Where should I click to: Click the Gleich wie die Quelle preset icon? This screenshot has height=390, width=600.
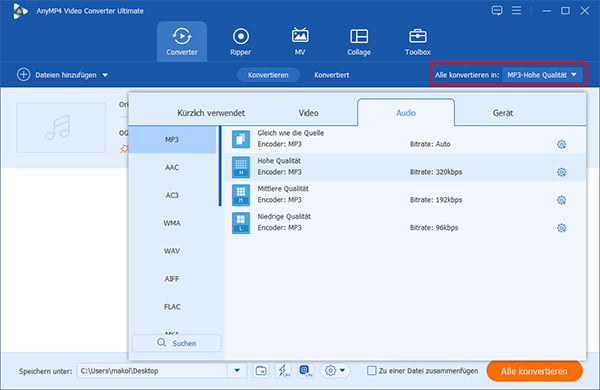[241, 139]
